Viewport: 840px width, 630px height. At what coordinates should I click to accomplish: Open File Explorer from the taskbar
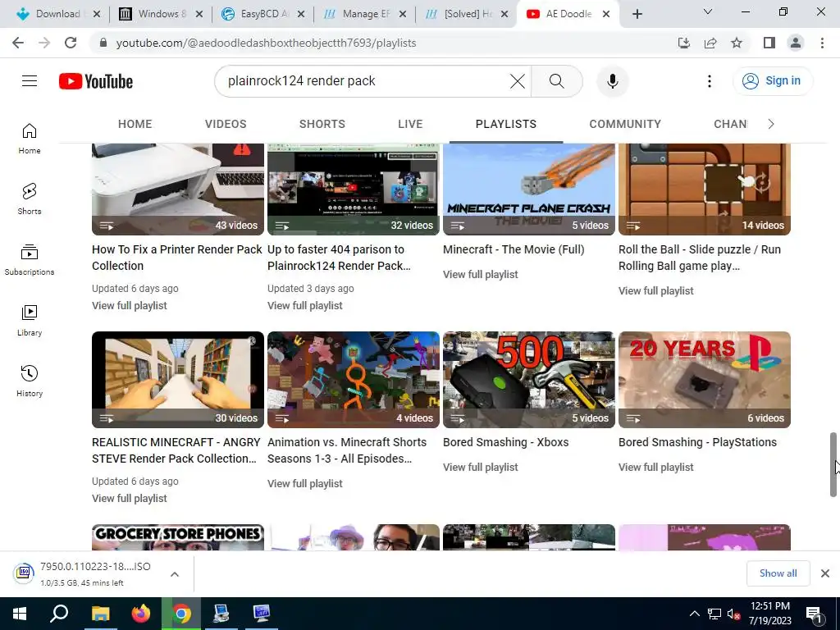point(100,614)
